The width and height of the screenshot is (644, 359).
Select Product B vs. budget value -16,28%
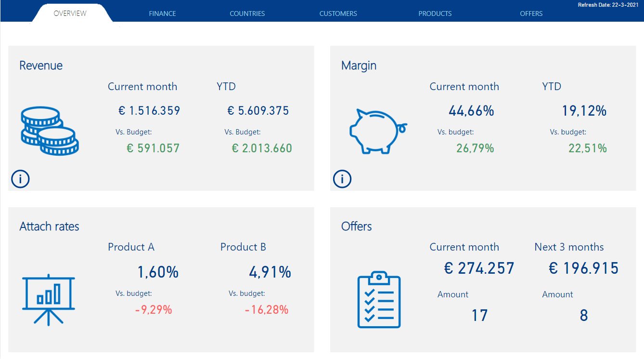pyautogui.click(x=266, y=310)
